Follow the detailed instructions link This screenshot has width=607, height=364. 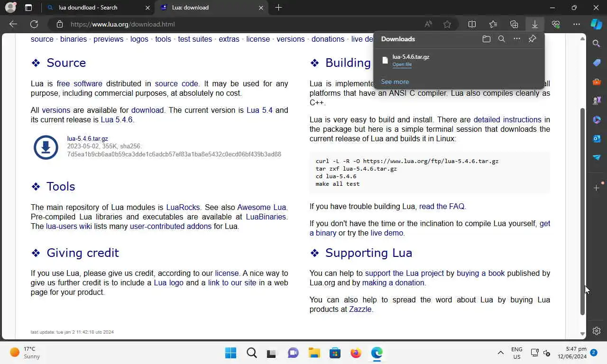[x=507, y=119]
